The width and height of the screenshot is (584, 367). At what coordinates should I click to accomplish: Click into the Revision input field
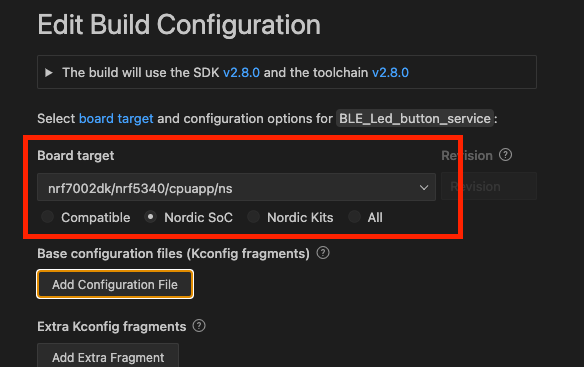[x=489, y=186]
